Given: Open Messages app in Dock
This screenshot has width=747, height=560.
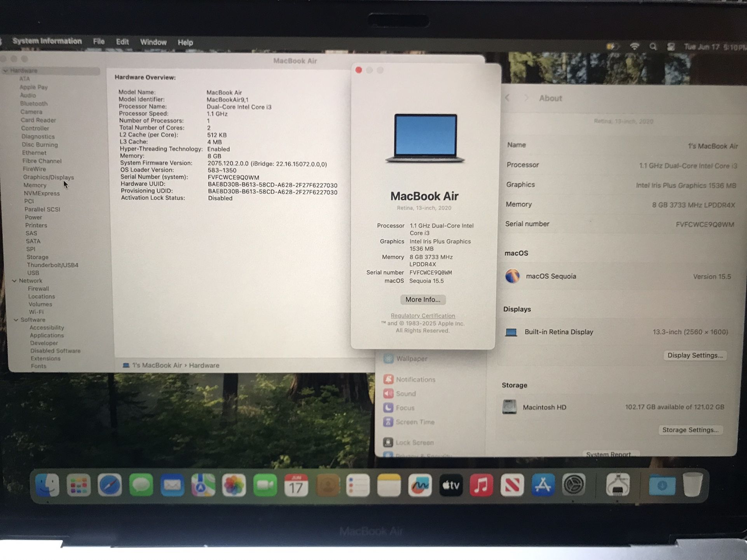Looking at the screenshot, I should [141, 485].
